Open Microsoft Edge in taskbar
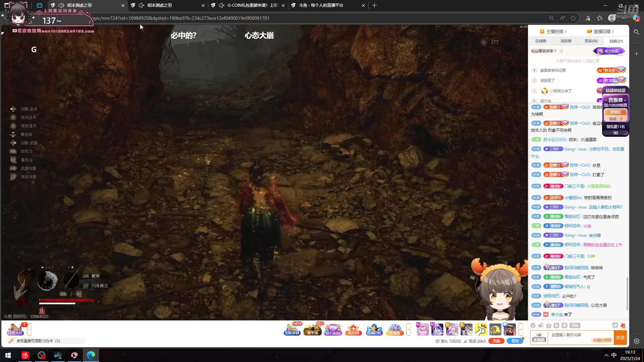 pyautogui.click(x=91, y=355)
